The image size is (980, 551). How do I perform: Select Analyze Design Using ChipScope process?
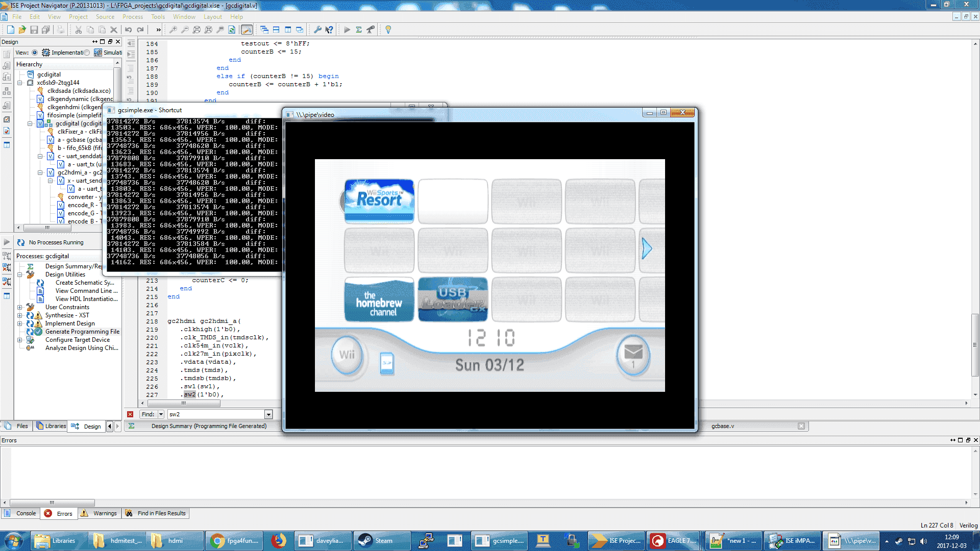tap(82, 348)
